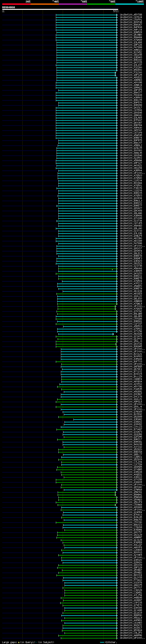Open UniRef100_A7Q9Z5 subject
The image size is (146, 644).
(x=131, y=309)
